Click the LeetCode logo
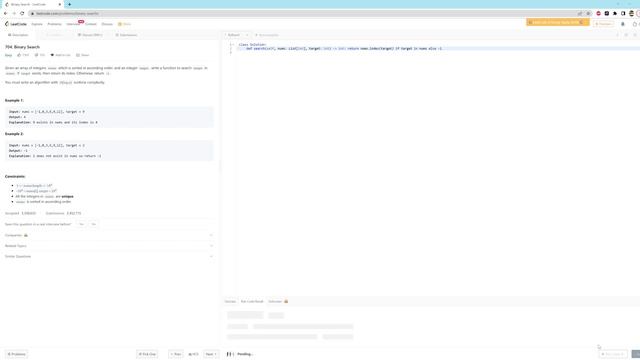 16,24
